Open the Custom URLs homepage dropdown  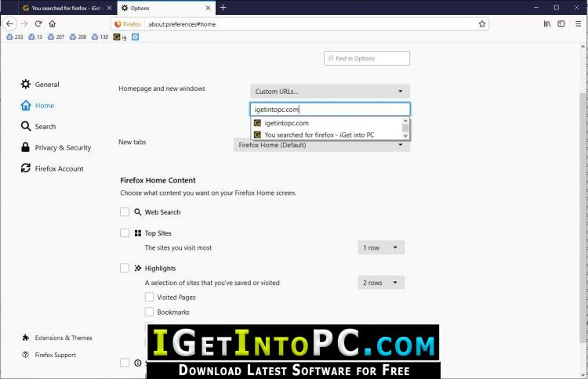(330, 92)
